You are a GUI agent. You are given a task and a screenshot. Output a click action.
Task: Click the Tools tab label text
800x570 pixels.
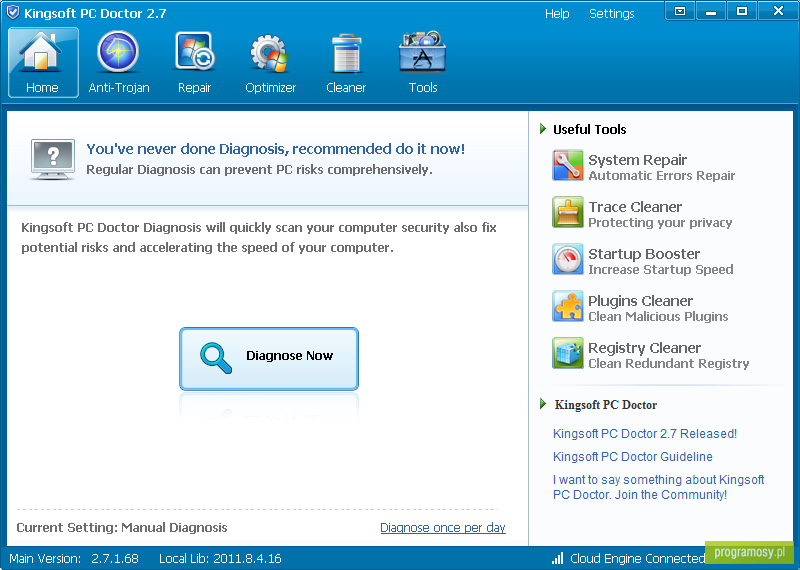click(x=423, y=88)
